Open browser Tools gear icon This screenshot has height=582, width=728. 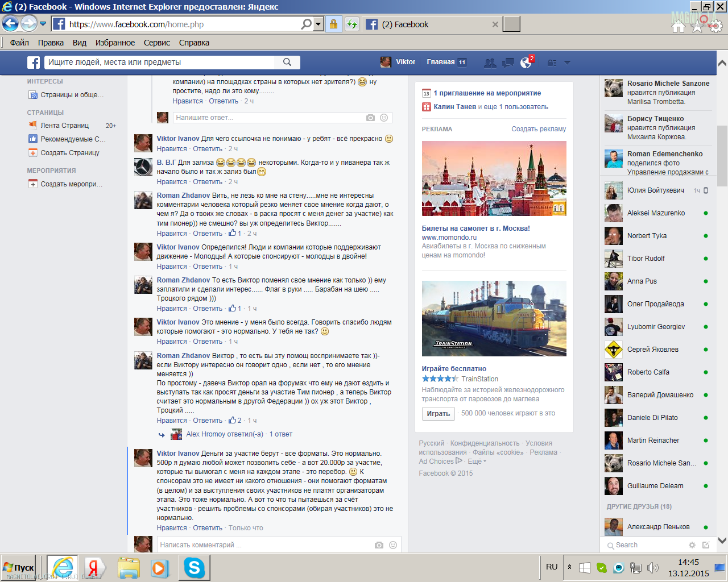(716, 26)
